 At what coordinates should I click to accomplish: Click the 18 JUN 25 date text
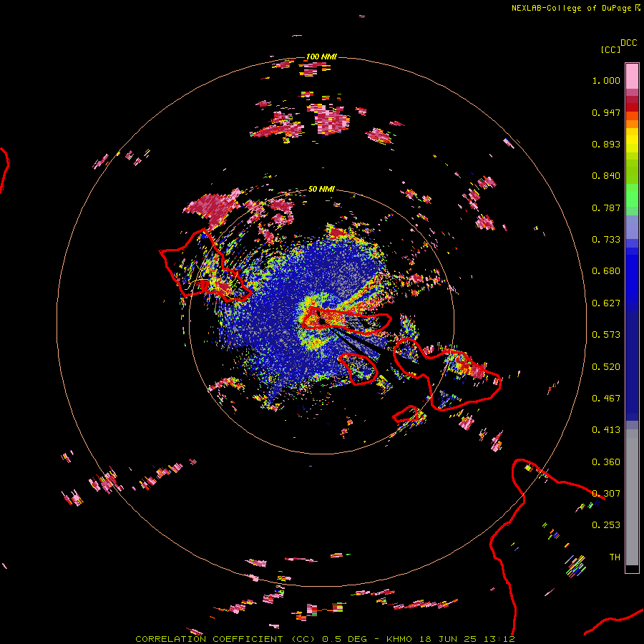(x=448, y=639)
